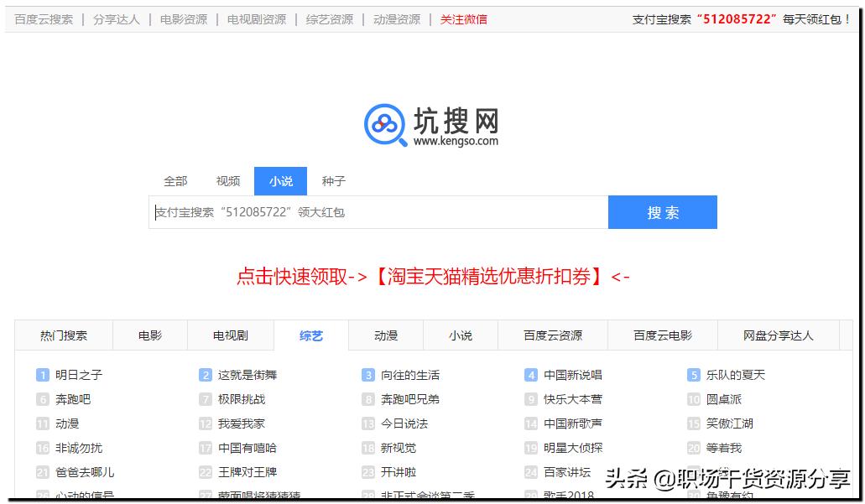Open the 电视剧 category tab
Screen dimensions: 865x504
coord(230,335)
